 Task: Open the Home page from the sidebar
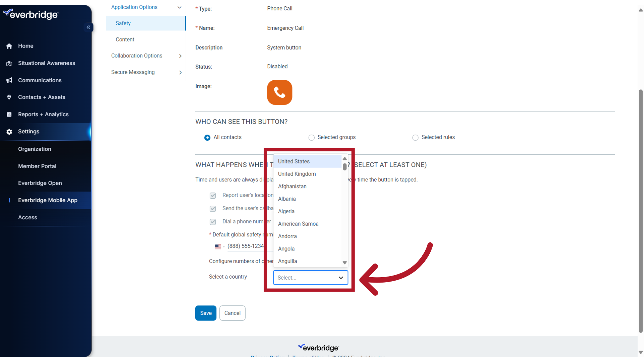point(25,46)
